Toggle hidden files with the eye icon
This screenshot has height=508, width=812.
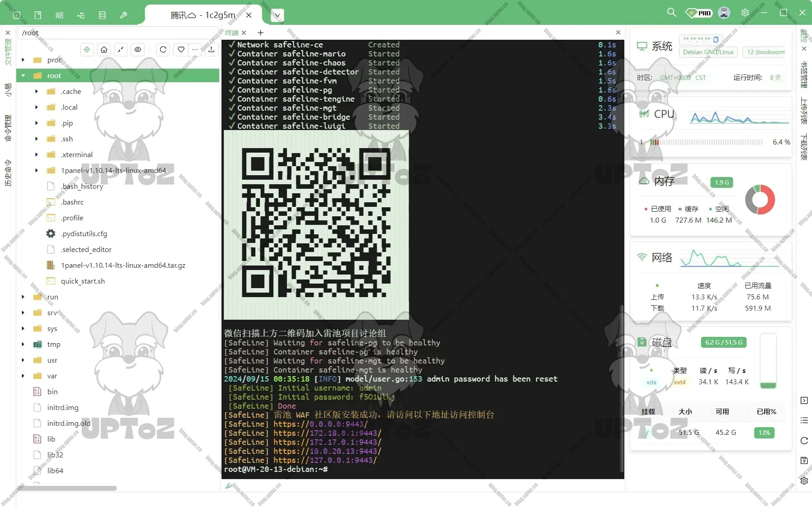coord(138,50)
